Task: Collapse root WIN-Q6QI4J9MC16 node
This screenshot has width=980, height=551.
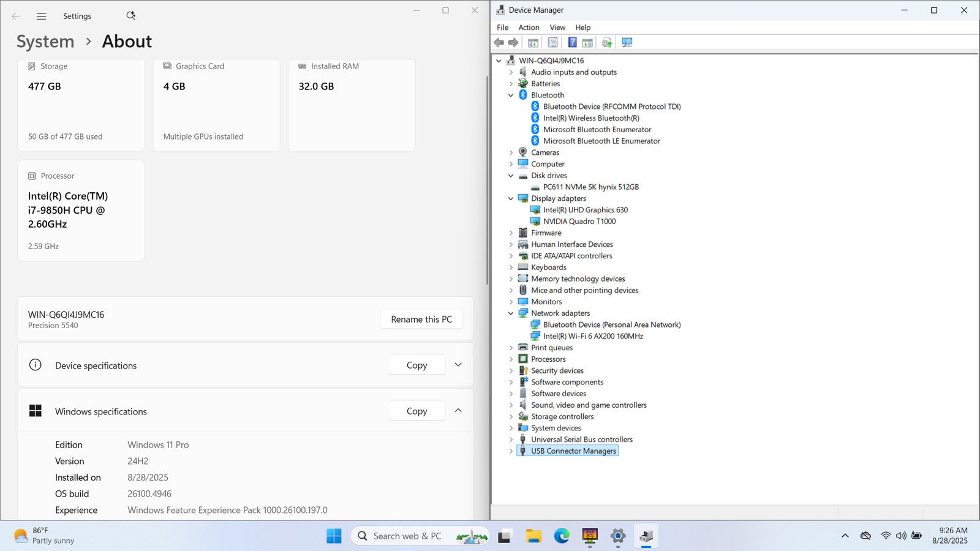Action: click(x=499, y=61)
